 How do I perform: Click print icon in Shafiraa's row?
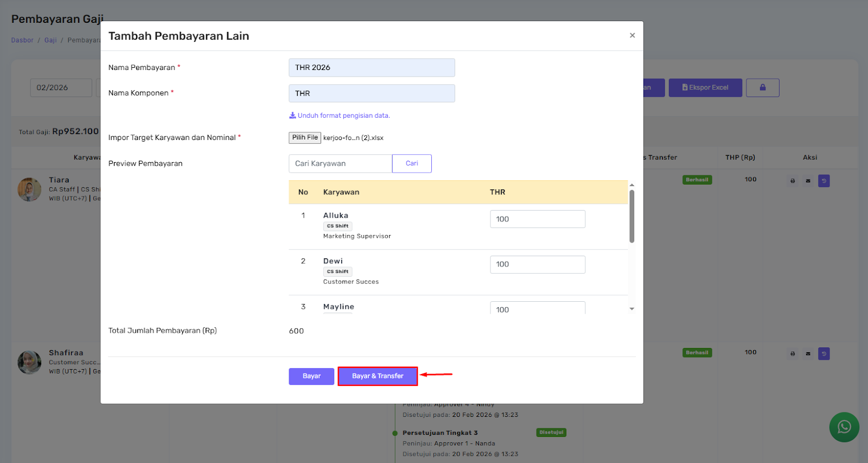(x=793, y=354)
